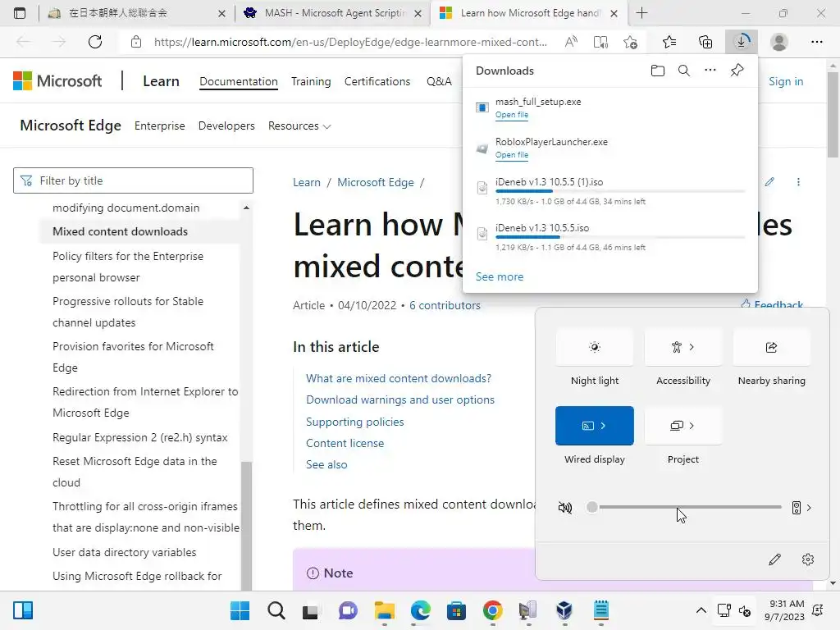Click the address bar URL
This screenshot has width=840, height=630.
[350, 42]
